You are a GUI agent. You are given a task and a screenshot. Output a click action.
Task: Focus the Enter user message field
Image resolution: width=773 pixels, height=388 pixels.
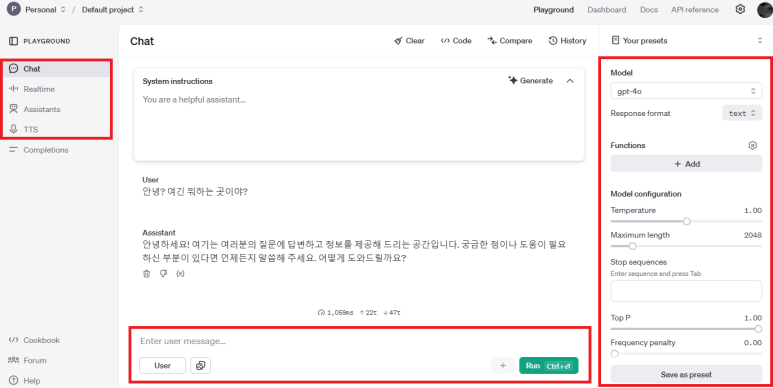tap(359, 341)
